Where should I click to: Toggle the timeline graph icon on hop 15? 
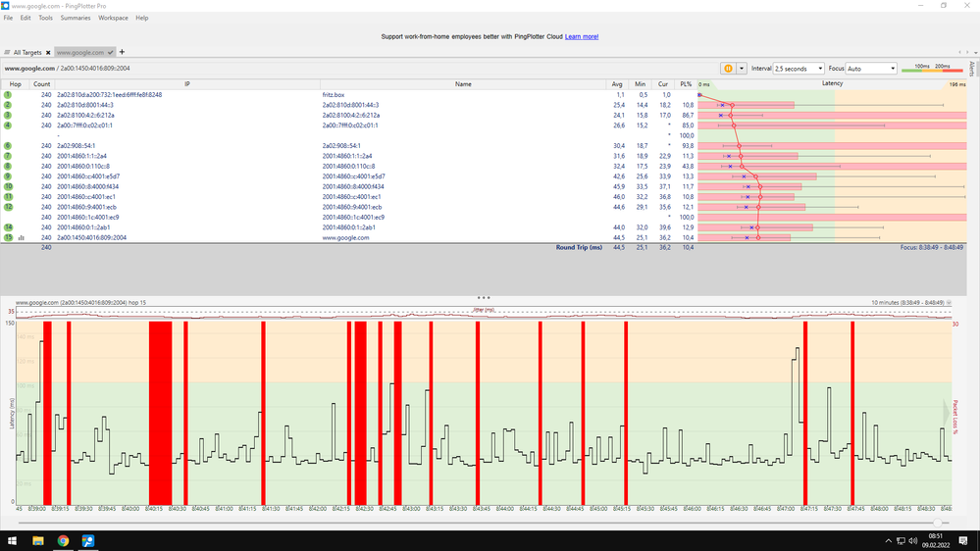(x=22, y=238)
